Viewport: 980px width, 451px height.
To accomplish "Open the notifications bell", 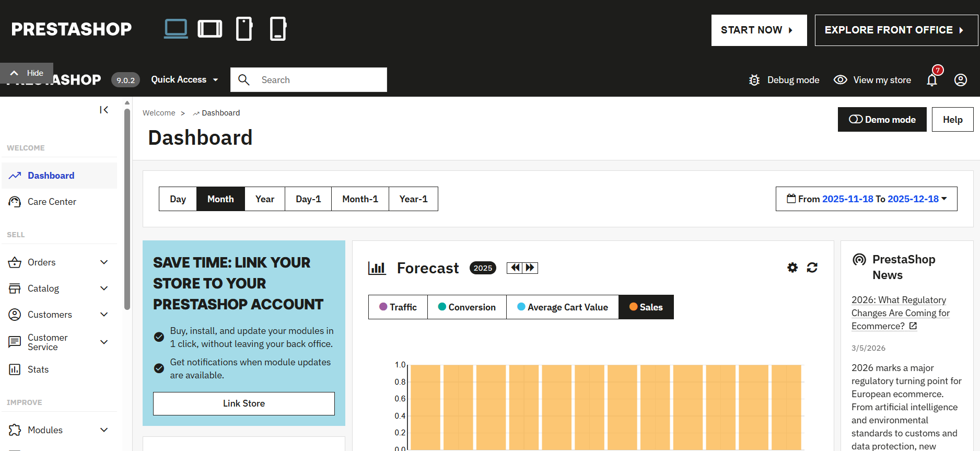I will pos(932,80).
